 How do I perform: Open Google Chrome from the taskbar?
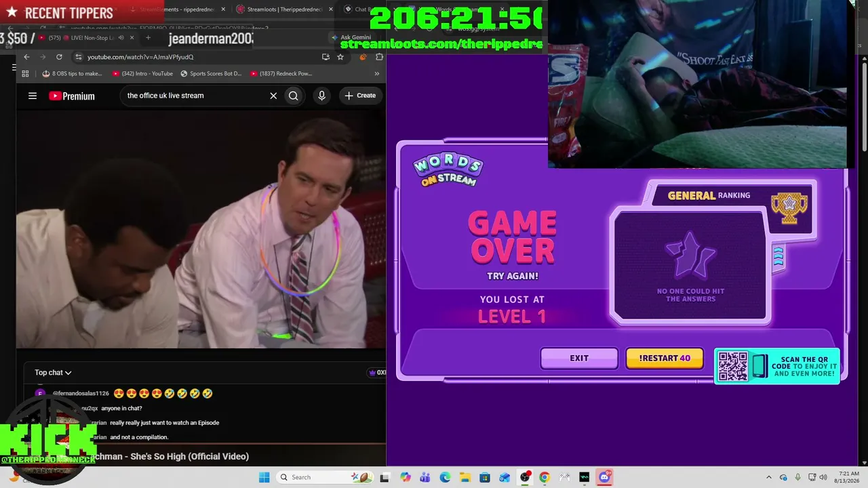pos(545,477)
